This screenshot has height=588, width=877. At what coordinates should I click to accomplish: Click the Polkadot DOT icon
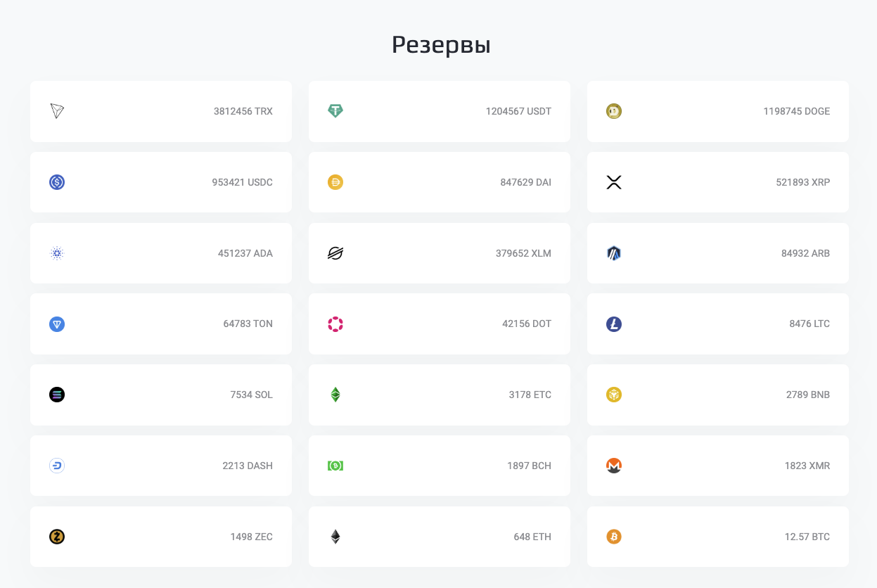335,324
